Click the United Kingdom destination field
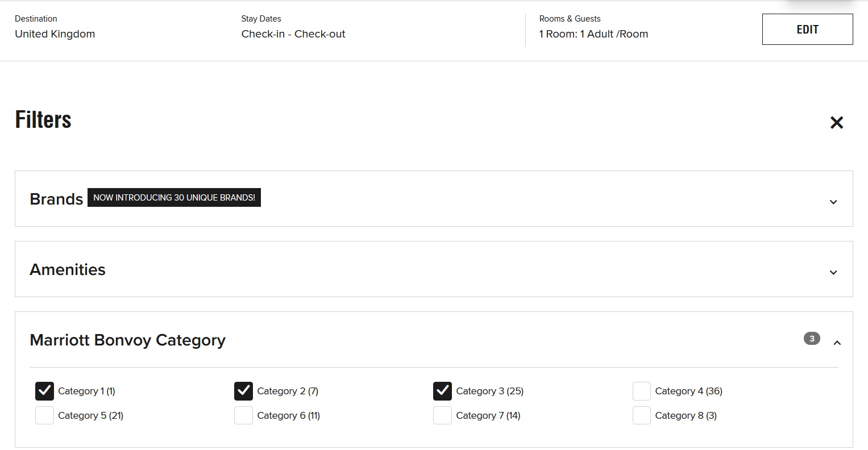868x450 pixels. point(55,34)
